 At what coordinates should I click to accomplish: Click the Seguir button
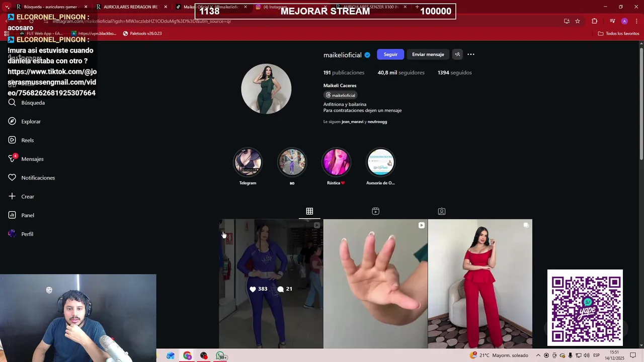390,54
